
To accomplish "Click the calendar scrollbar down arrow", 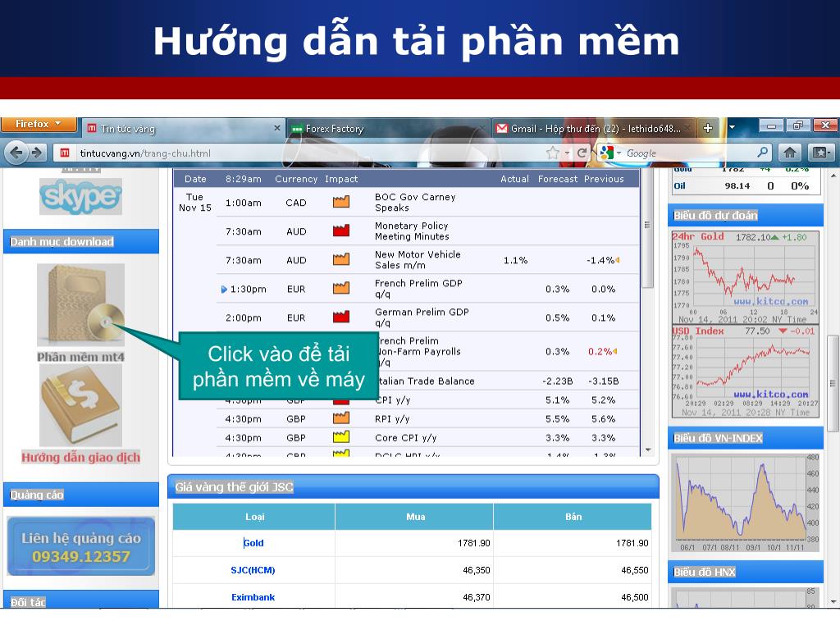I will coord(648,450).
